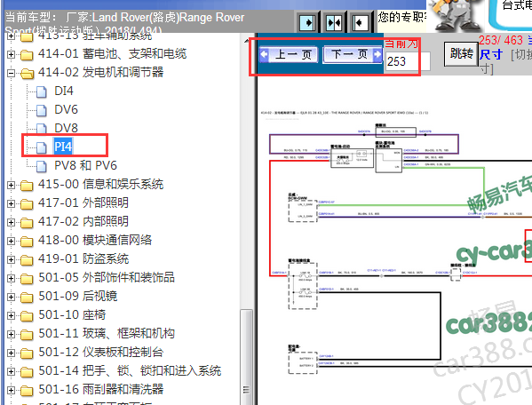Select 414-01 蓄电池、支架和电缆 tree label

pos(112,53)
